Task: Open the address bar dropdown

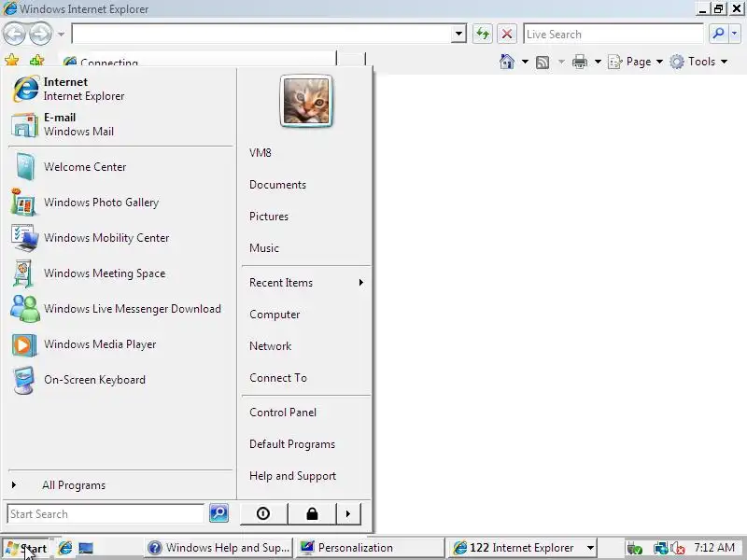Action: coord(458,34)
